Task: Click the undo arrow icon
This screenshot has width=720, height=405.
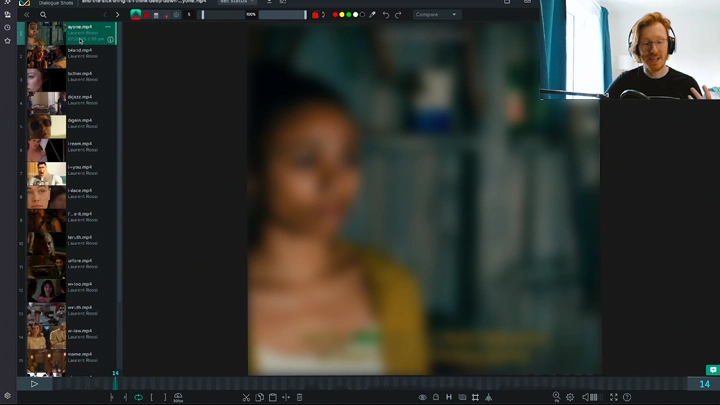Action: tap(386, 15)
